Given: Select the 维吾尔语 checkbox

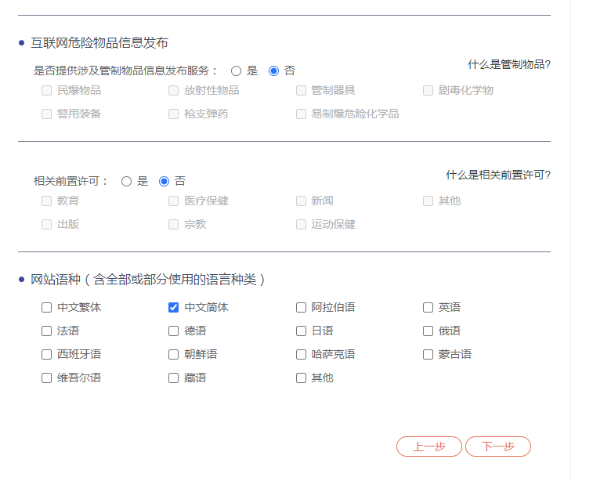Looking at the screenshot, I should [x=47, y=378].
